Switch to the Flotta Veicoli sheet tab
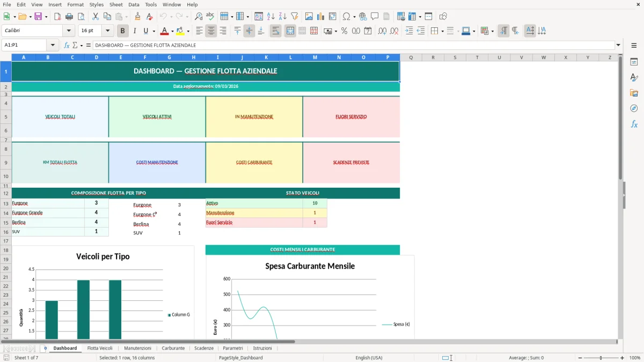Screen dimensions: 644x362 [x=100, y=348]
